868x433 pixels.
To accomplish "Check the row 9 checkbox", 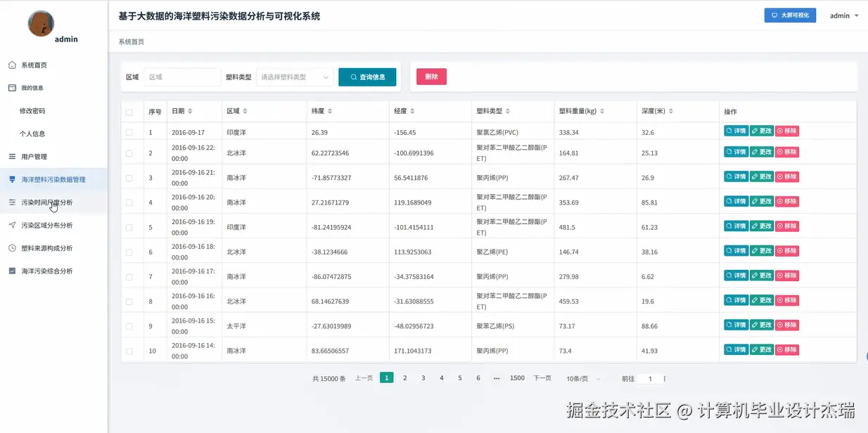I will tap(129, 326).
